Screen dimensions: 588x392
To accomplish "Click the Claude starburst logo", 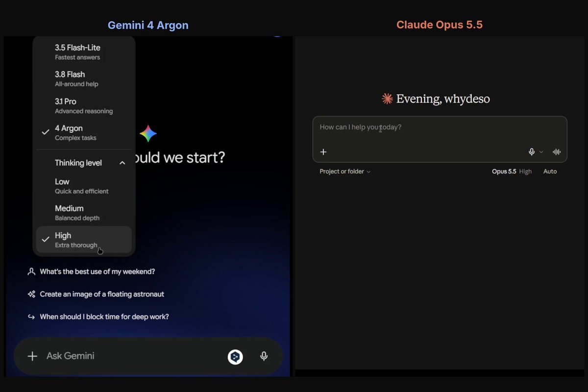I will tap(387, 99).
